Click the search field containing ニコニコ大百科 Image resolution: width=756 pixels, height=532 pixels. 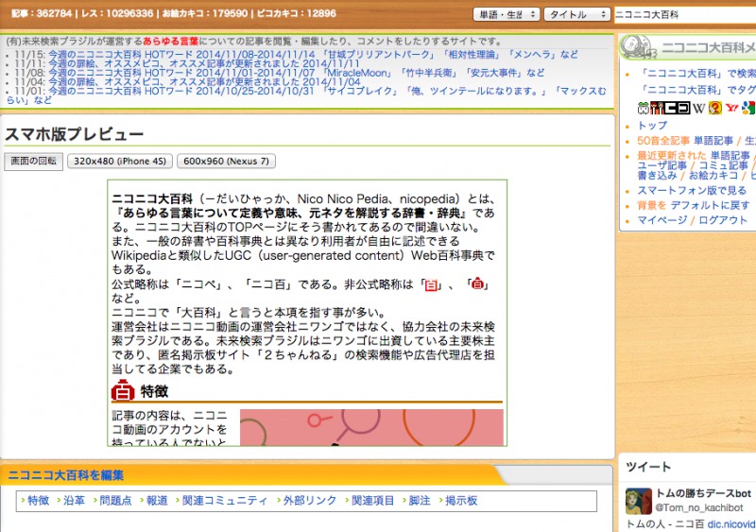[684, 15]
